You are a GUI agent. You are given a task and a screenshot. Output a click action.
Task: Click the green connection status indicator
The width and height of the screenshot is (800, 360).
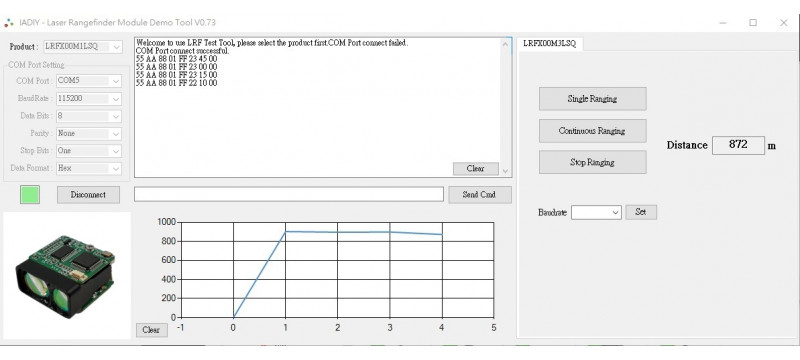click(30, 195)
